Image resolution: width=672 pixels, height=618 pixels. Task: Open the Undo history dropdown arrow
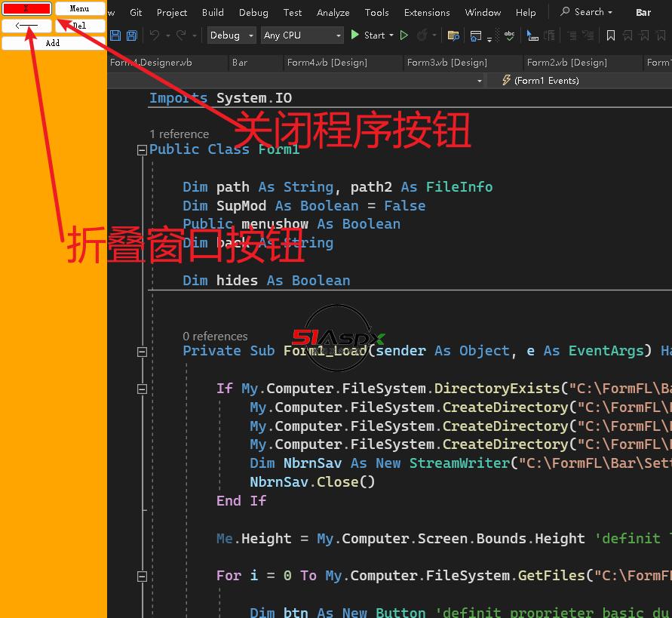click(x=168, y=35)
